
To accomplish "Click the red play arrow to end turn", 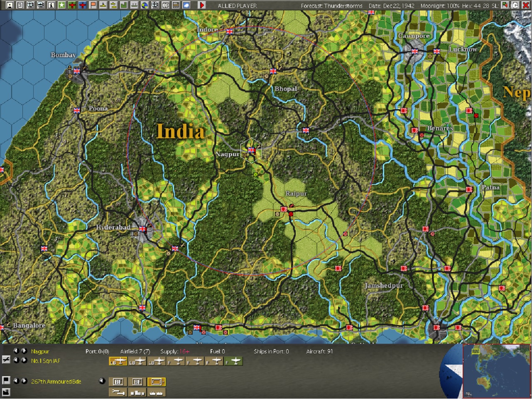I will pyautogui.click(x=202, y=5).
